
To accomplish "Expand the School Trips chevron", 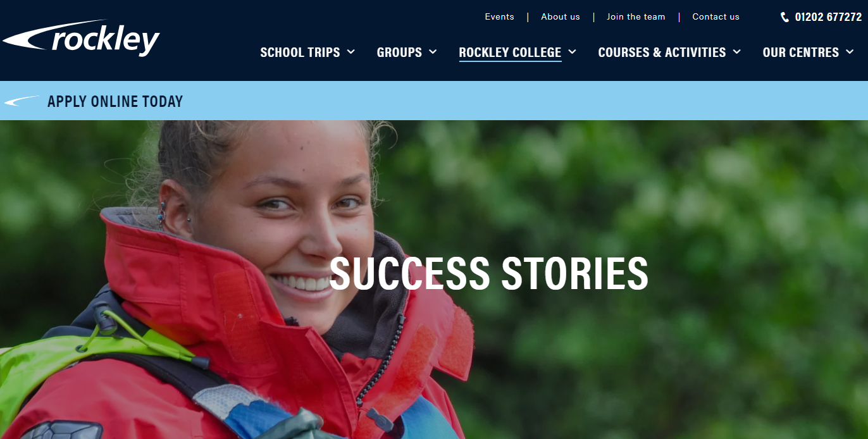I will tap(350, 52).
